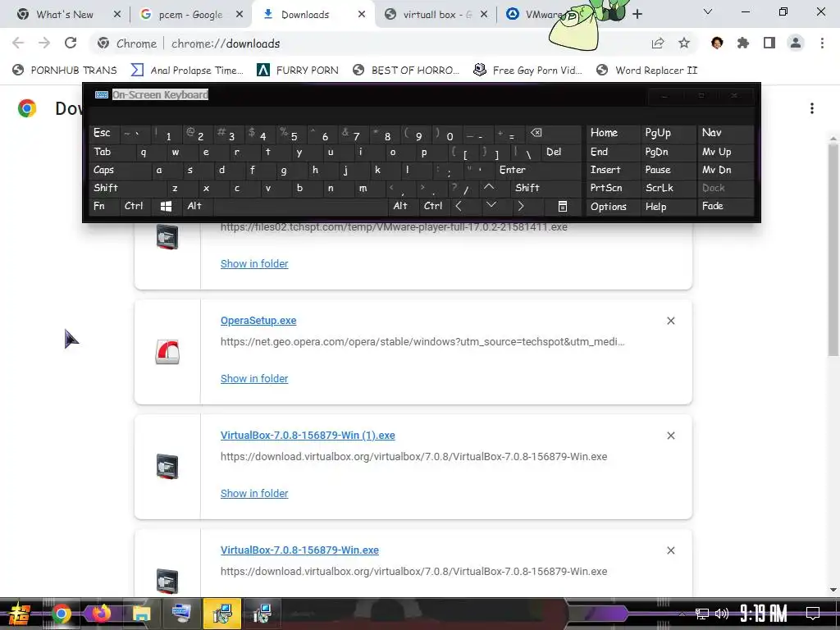
Task: Click the VMware player file icon
Action: point(167,237)
